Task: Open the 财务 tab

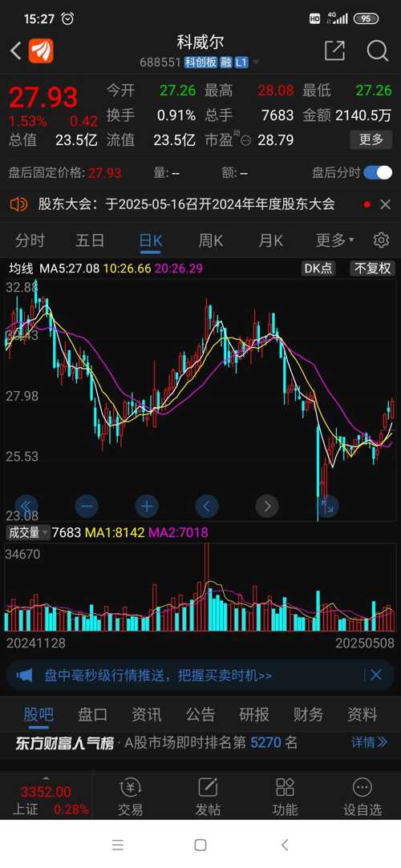Action: coord(309,715)
